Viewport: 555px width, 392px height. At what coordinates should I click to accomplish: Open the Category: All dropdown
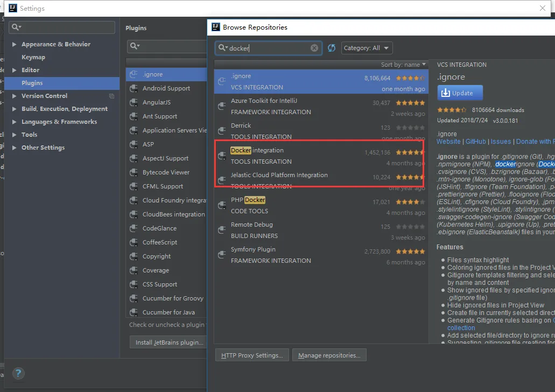click(367, 48)
